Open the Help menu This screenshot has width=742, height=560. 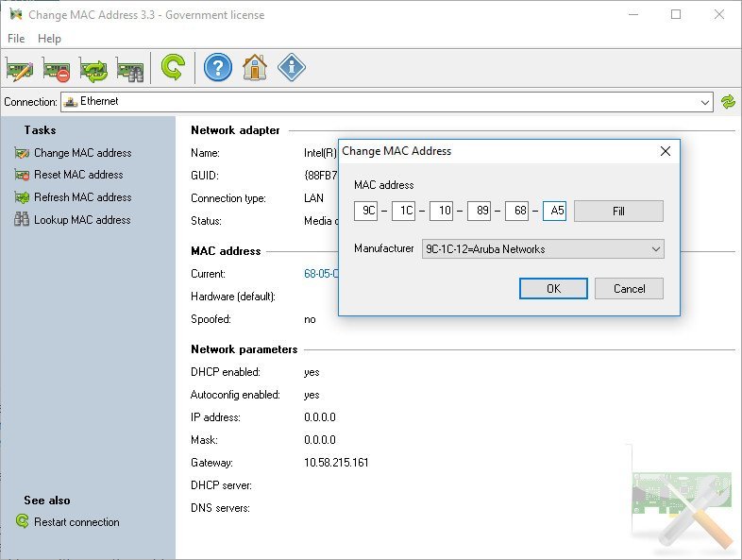click(49, 39)
